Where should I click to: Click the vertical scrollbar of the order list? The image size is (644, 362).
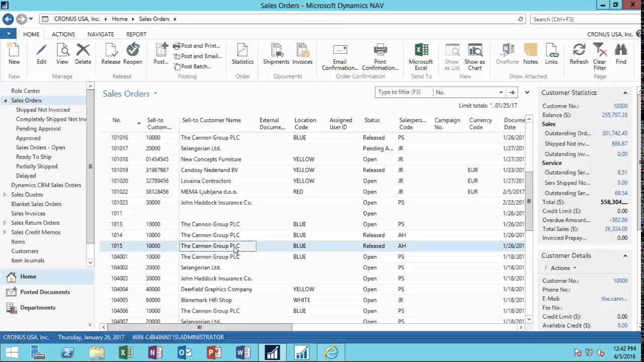(x=528, y=201)
